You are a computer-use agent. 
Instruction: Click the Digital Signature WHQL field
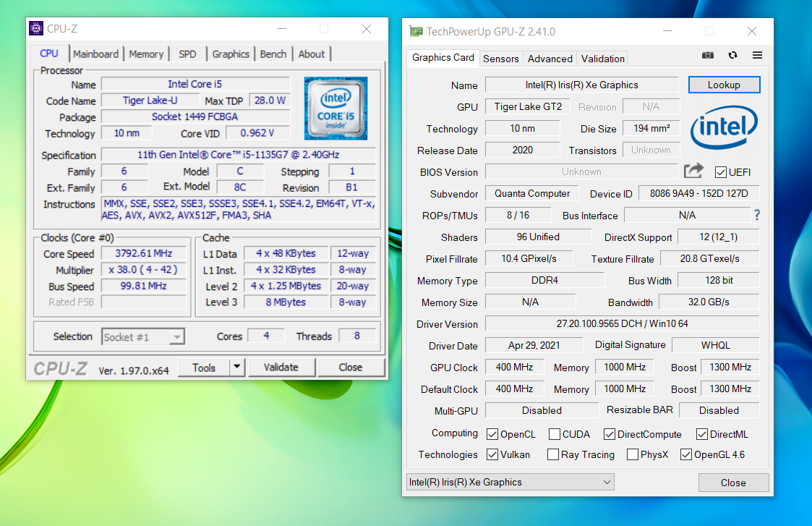(x=716, y=345)
